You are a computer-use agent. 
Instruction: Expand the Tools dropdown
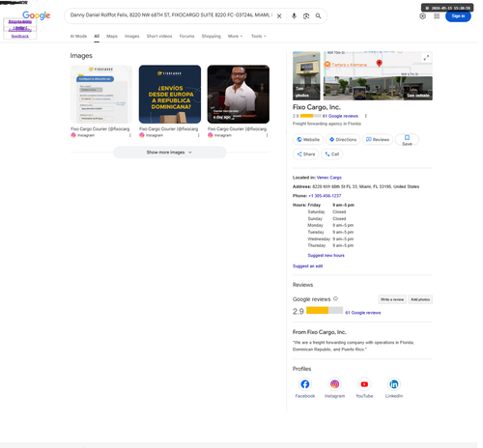(259, 36)
